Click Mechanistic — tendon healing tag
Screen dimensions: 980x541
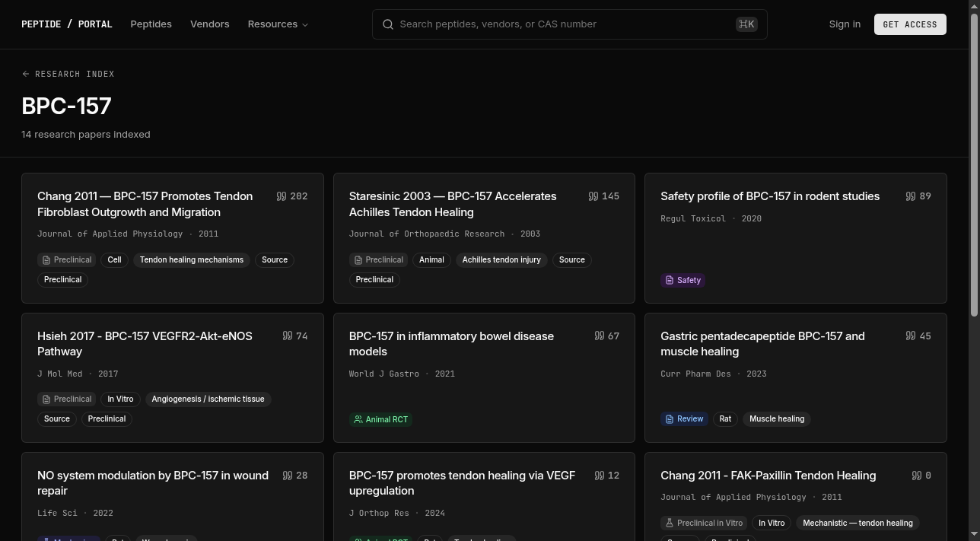coord(857,523)
